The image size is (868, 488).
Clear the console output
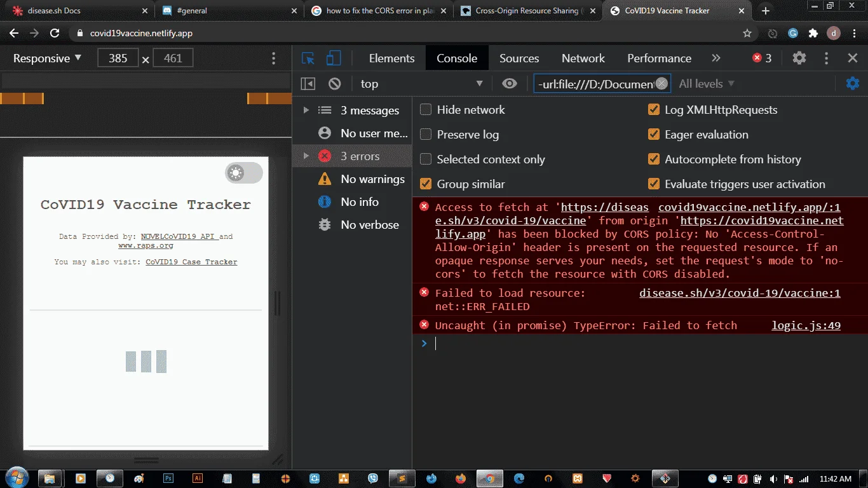(x=335, y=84)
